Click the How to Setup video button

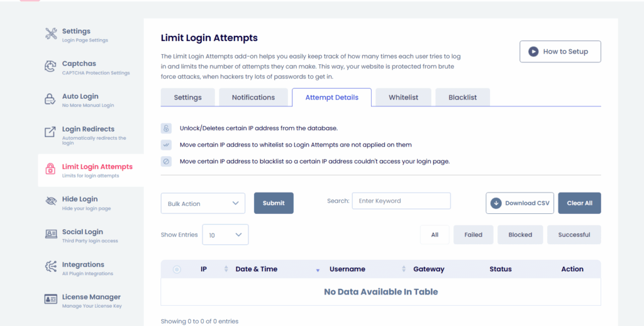click(x=560, y=52)
